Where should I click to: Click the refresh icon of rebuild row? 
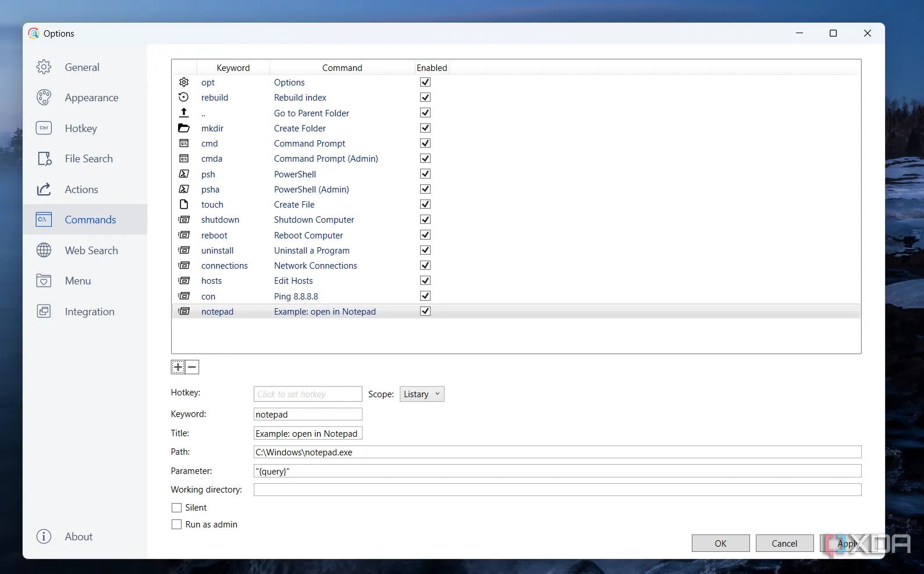click(184, 97)
